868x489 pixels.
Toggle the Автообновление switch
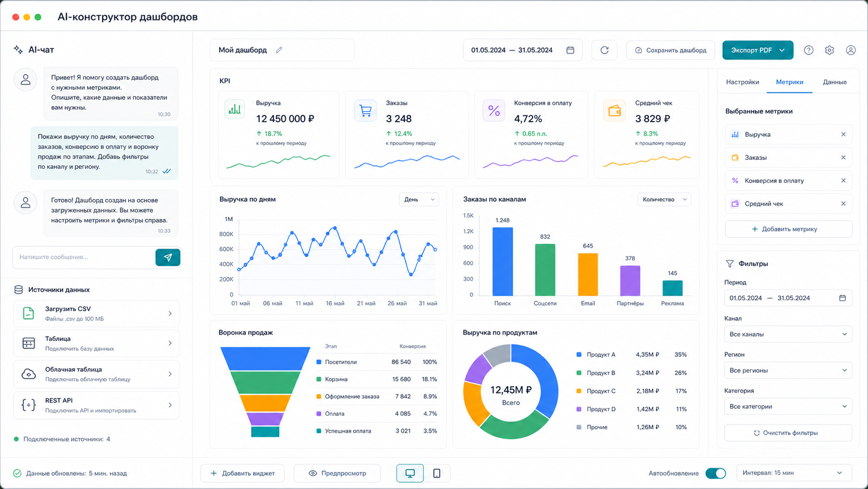(x=715, y=473)
